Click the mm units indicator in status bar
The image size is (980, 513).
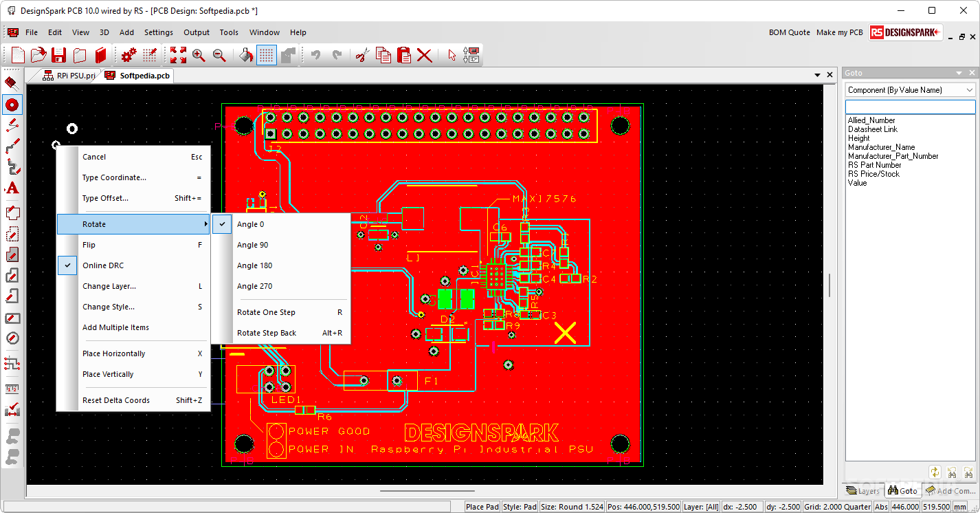click(x=959, y=507)
